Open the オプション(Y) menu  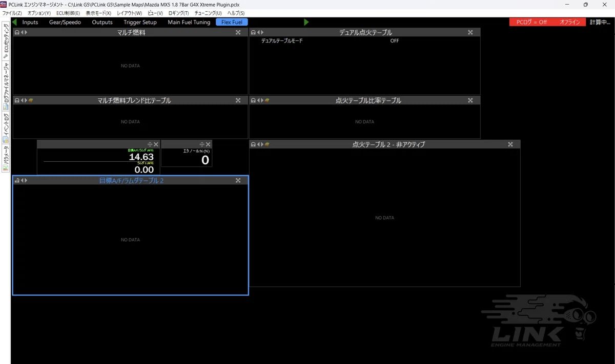pos(39,13)
